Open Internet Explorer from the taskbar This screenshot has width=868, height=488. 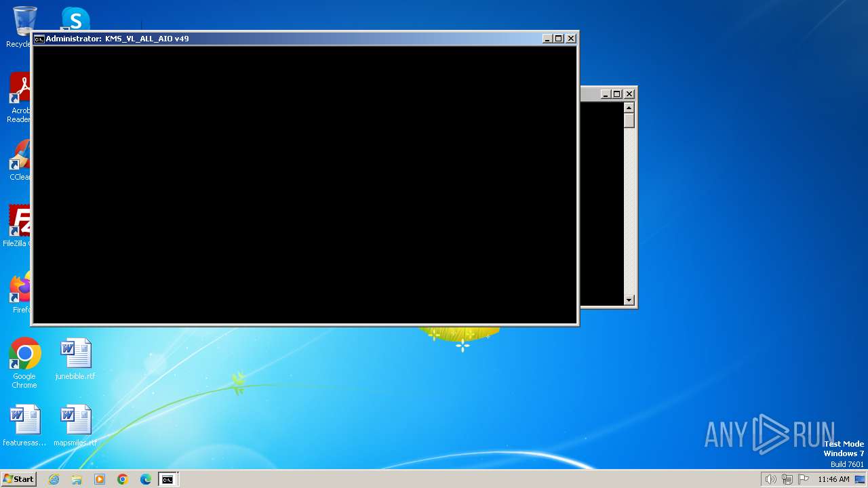[54, 479]
